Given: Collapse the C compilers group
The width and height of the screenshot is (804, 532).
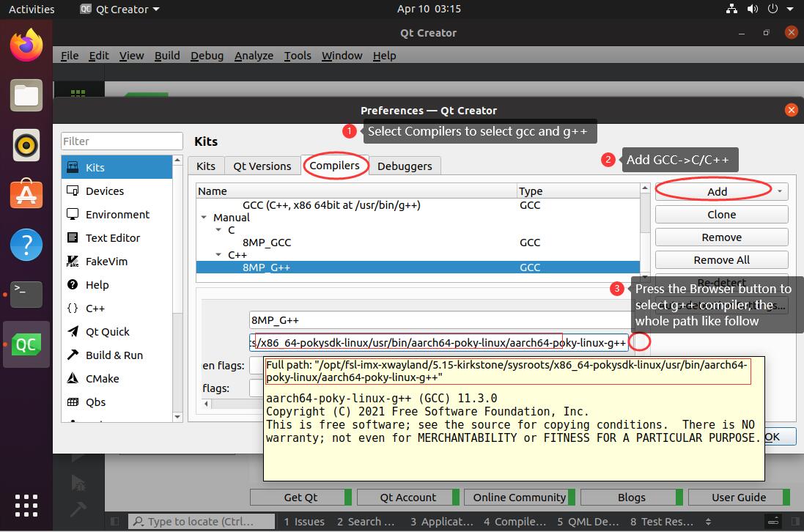Looking at the screenshot, I should click(218, 230).
